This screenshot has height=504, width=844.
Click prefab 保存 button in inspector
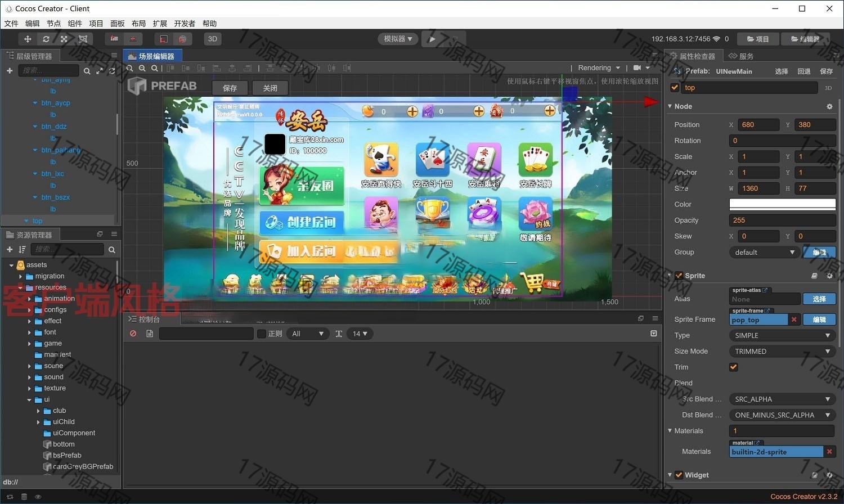(827, 71)
